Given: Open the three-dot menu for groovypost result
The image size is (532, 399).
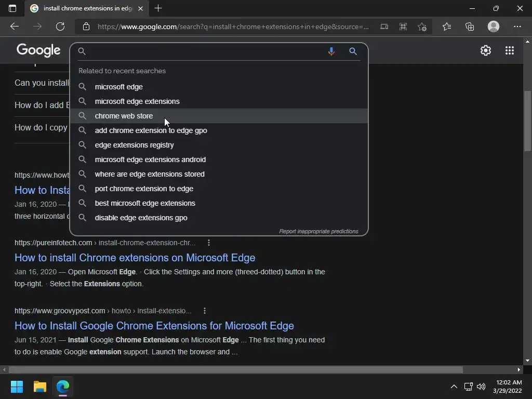Looking at the screenshot, I should [x=205, y=311].
